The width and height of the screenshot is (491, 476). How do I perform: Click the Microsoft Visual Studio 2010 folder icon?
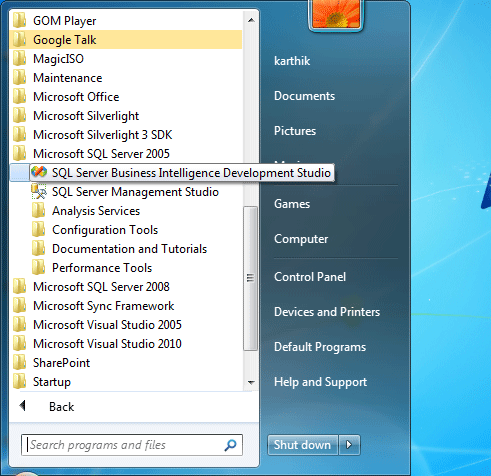pyautogui.click(x=19, y=344)
